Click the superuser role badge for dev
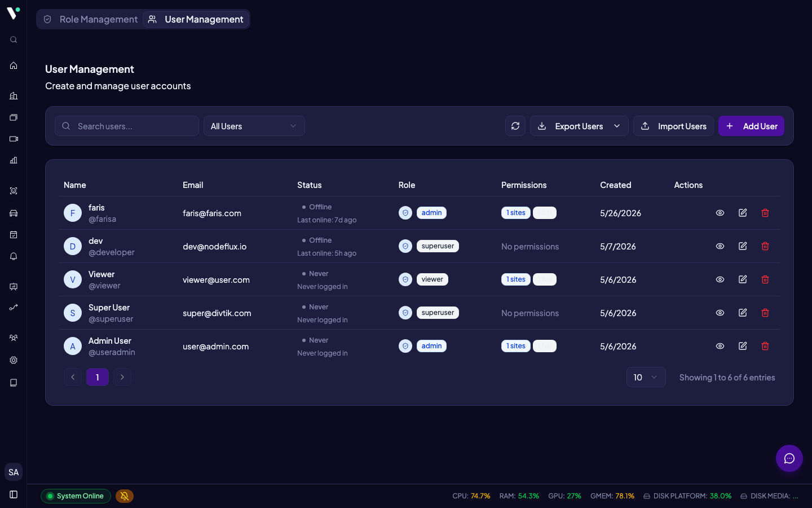This screenshot has height=508, width=812. click(438, 246)
